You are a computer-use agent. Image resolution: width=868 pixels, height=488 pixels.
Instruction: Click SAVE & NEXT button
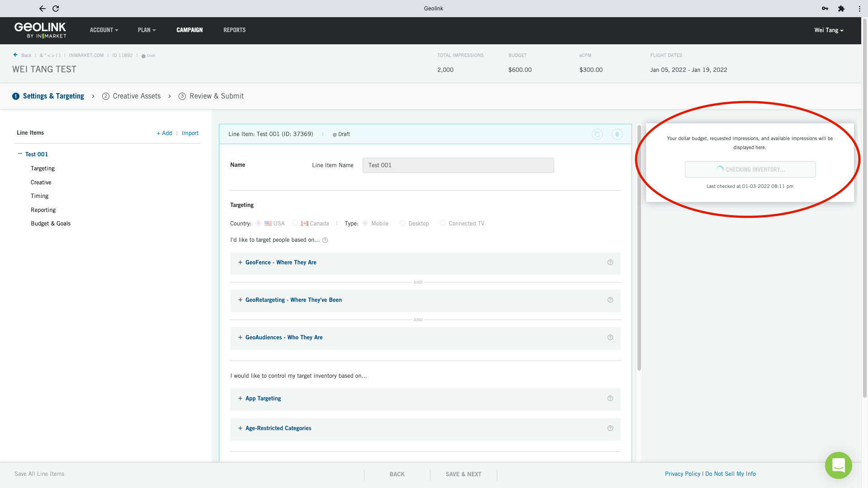pyautogui.click(x=463, y=474)
